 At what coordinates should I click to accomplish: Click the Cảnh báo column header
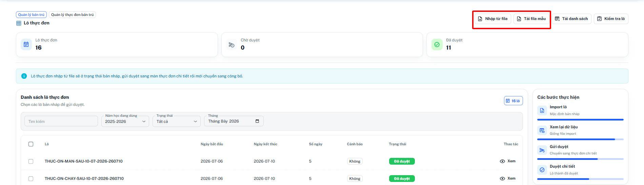pos(355,144)
